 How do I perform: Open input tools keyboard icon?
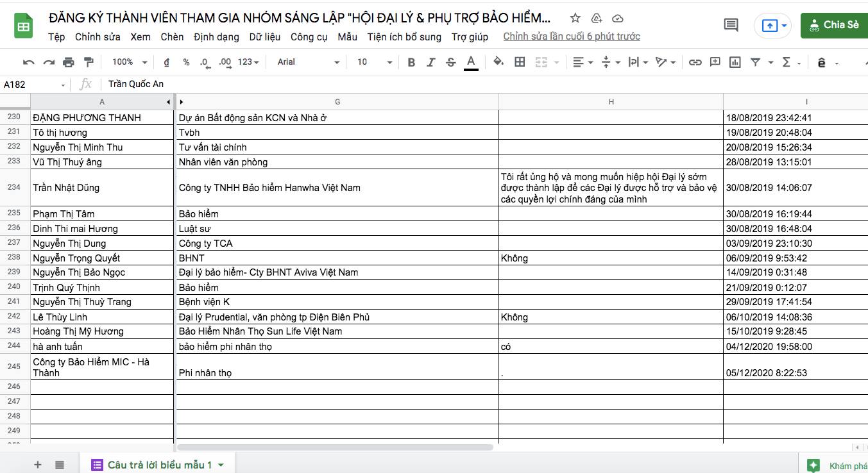[821, 62]
